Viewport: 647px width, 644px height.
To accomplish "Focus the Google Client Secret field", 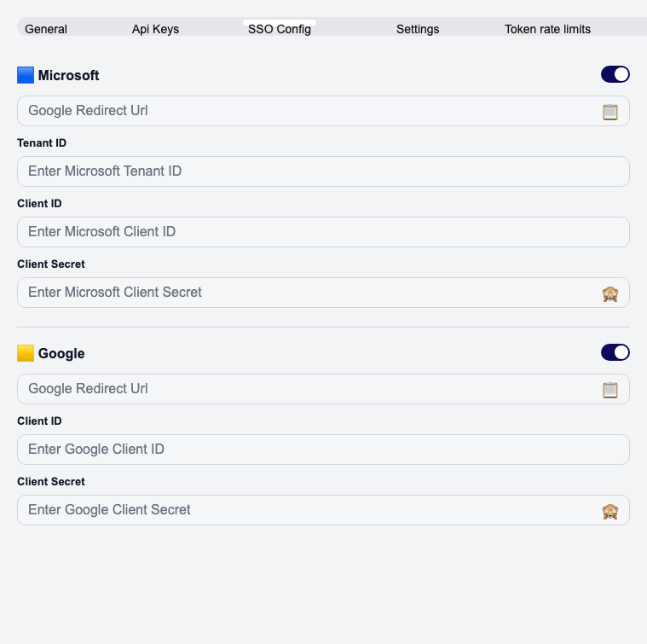I will click(x=307, y=510).
